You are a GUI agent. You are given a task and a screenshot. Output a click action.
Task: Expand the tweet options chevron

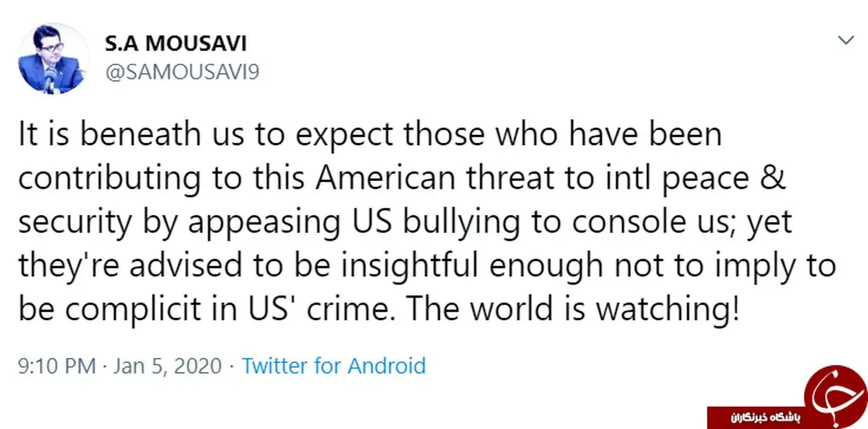pos(845,41)
